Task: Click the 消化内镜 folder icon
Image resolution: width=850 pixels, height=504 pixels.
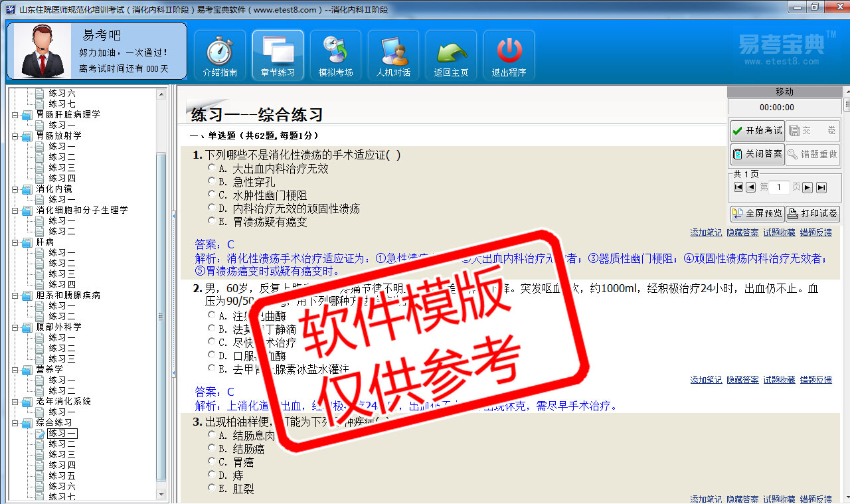Action: (x=27, y=189)
